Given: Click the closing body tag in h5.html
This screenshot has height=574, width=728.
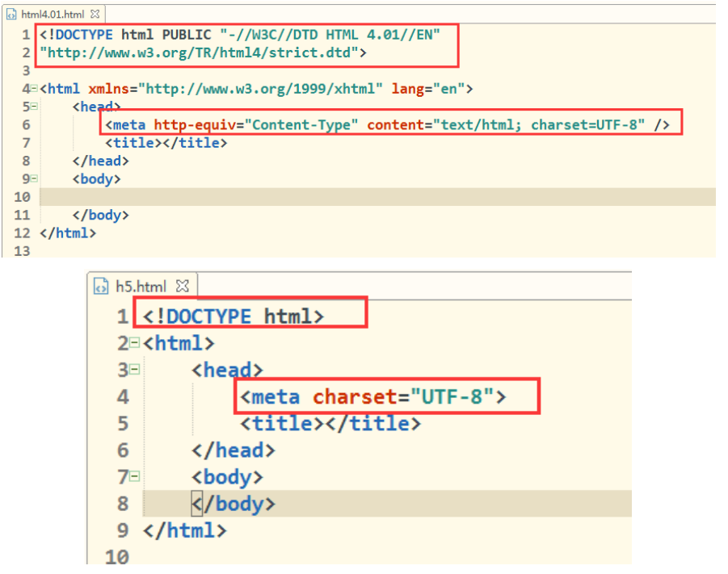Looking at the screenshot, I should [x=233, y=504].
